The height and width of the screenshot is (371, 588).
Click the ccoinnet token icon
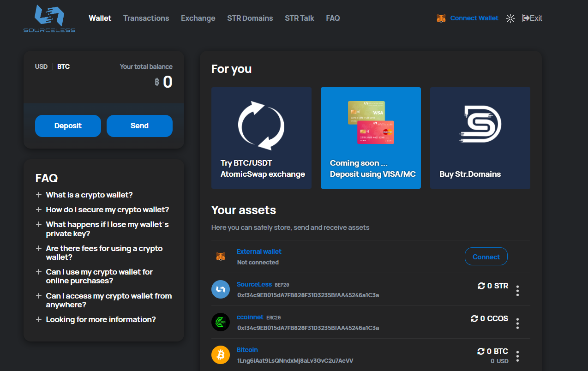point(221,322)
